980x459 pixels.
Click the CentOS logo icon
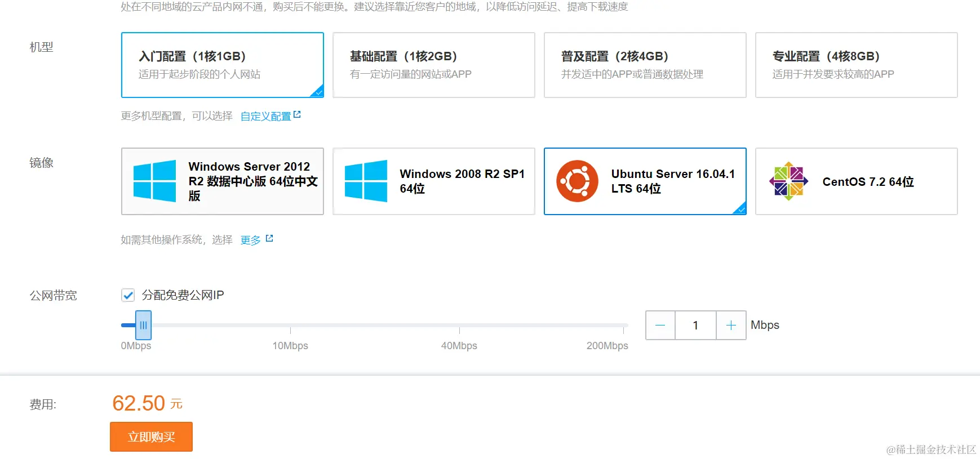tap(788, 181)
